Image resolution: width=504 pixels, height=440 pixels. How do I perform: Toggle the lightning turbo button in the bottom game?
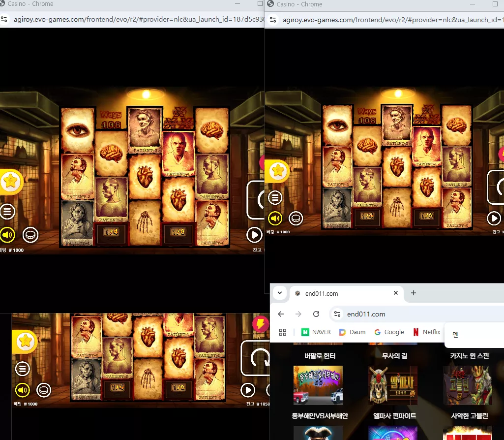tap(261, 324)
